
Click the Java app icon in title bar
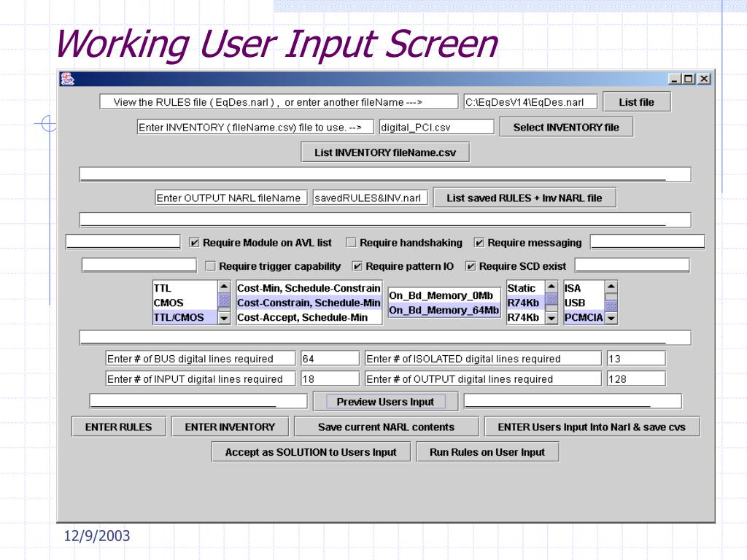pos(67,79)
